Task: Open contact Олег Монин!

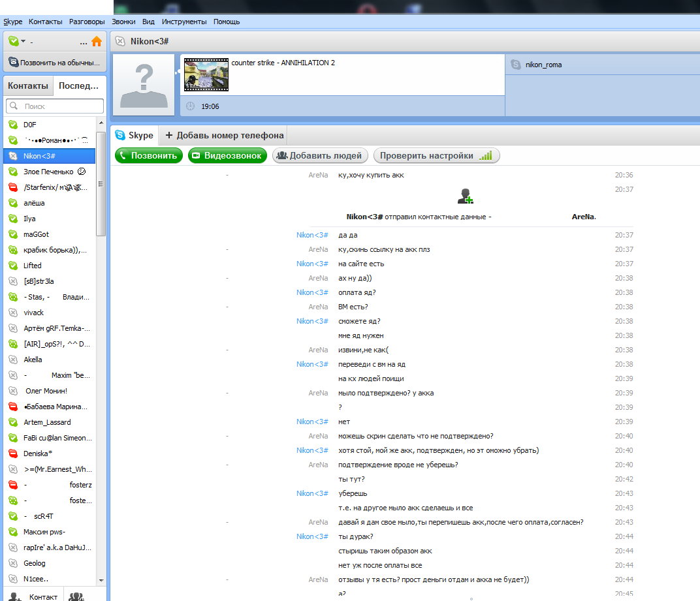Action: [49, 391]
